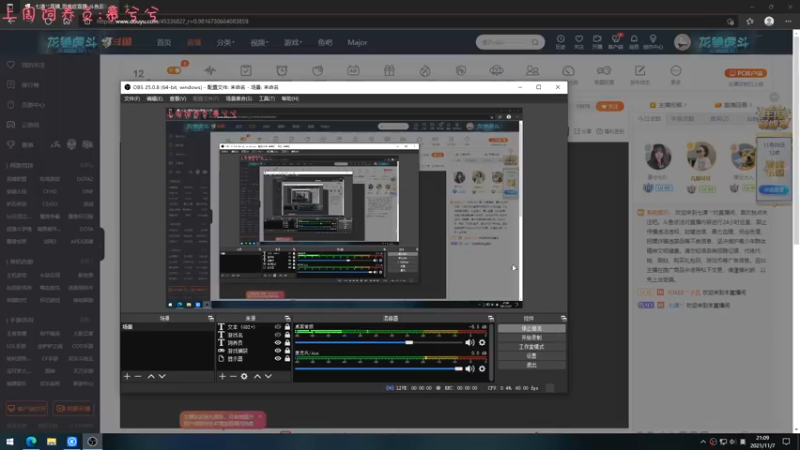Toggle visibility of 显示器 source in OBS
The width and height of the screenshot is (800, 450).
coord(278,359)
